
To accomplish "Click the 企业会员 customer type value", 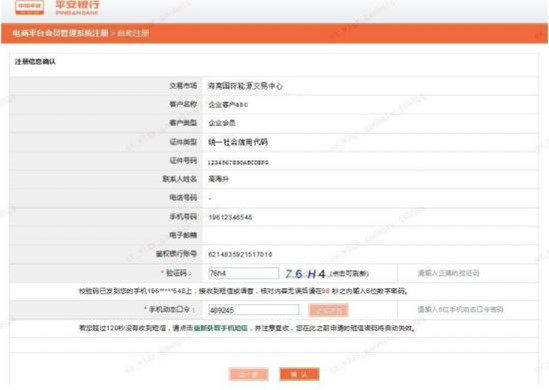I will coord(222,123).
